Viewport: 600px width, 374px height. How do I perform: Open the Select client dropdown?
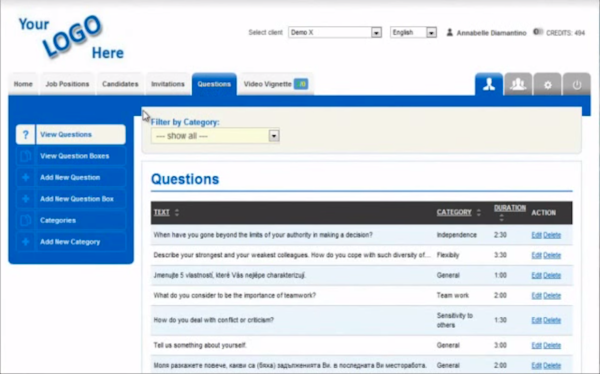click(335, 33)
